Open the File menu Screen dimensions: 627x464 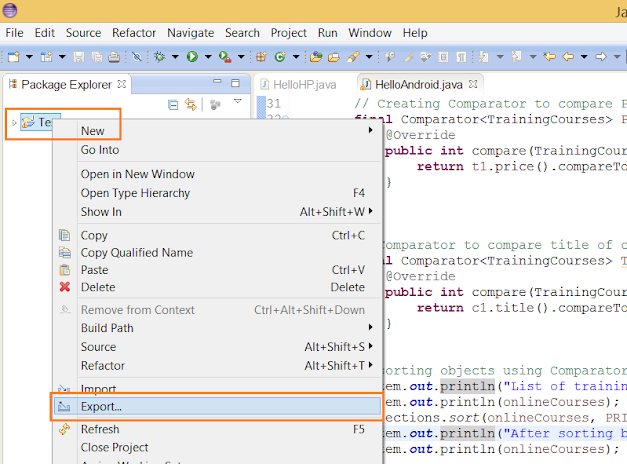pos(14,33)
